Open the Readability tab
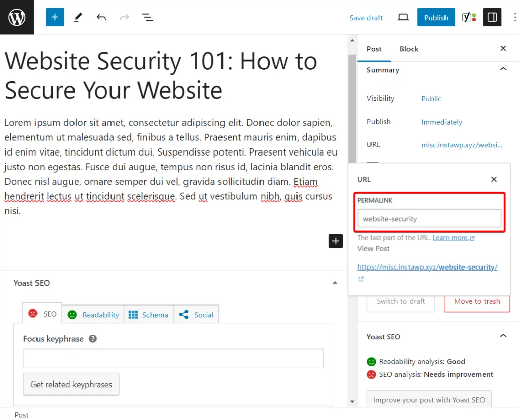Screen dimensions: 519x420 click(93, 315)
